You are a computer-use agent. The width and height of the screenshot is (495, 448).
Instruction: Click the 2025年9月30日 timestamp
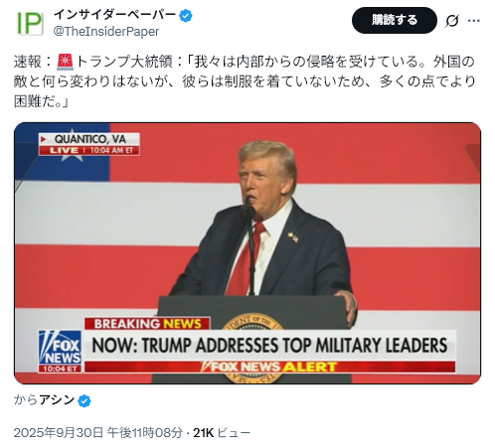pyautogui.click(x=98, y=432)
